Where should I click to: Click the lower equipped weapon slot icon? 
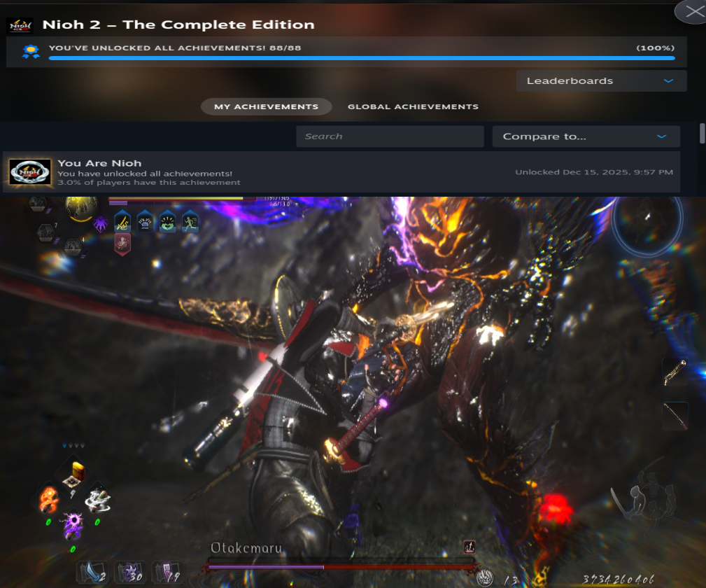(x=675, y=415)
